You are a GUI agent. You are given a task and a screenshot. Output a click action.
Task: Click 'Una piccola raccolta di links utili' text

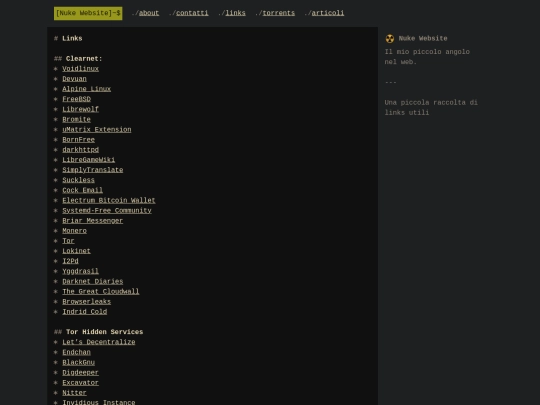[x=431, y=107]
